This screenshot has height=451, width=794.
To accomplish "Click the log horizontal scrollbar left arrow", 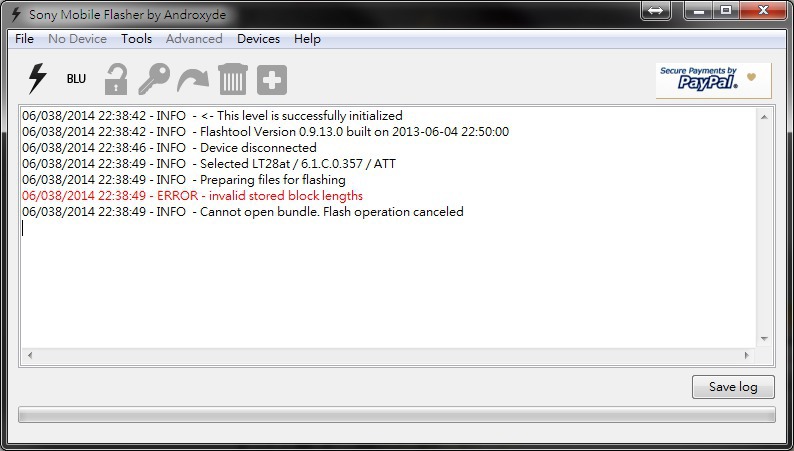I will (30, 355).
